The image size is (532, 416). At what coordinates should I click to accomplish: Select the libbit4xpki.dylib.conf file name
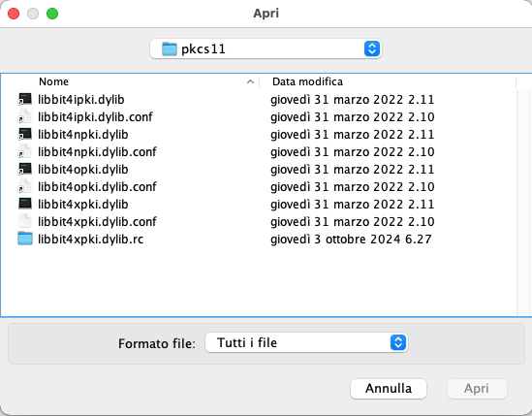point(97,221)
